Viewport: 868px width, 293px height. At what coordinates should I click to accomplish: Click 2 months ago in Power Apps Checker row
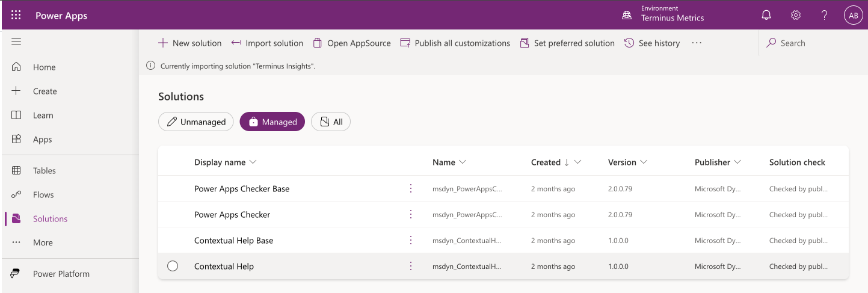tap(553, 215)
